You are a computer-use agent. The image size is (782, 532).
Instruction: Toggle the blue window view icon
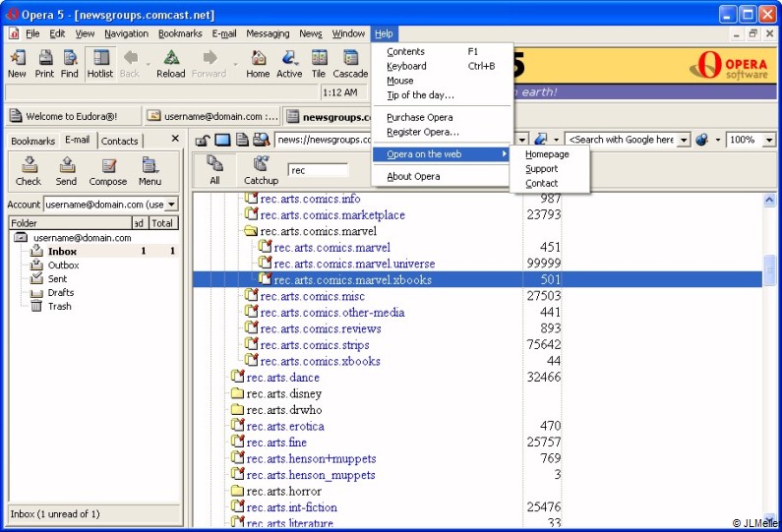(x=222, y=140)
